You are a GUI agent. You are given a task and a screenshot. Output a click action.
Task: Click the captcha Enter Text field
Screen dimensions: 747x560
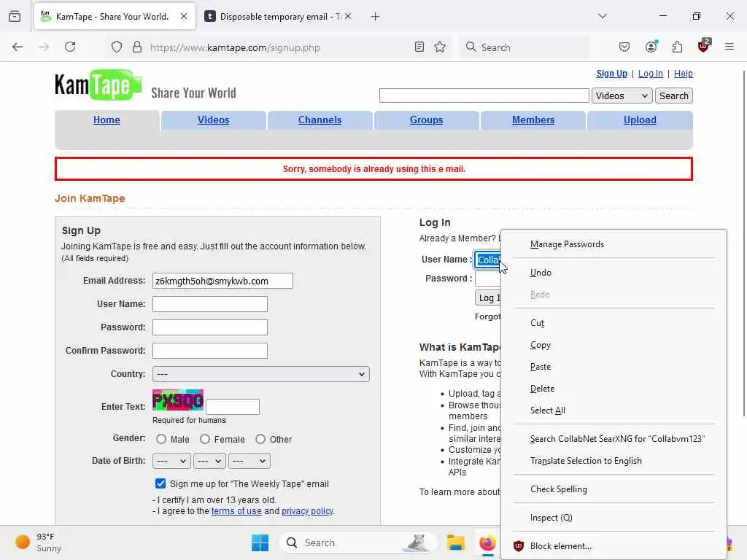tap(233, 407)
